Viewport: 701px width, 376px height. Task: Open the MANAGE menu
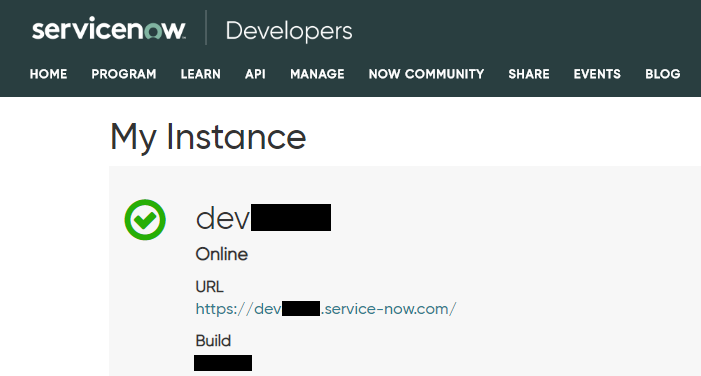pyautogui.click(x=317, y=74)
